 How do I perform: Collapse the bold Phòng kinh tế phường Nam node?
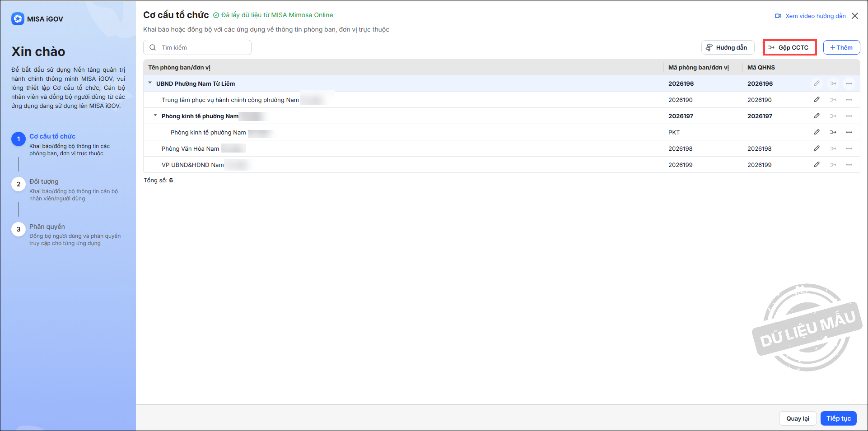[x=155, y=116]
